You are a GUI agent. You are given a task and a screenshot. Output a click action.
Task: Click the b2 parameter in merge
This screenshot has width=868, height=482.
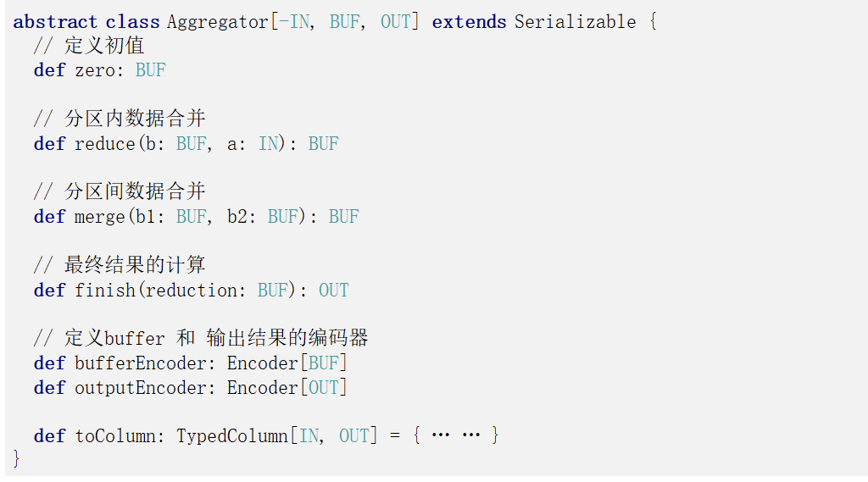pos(237,217)
